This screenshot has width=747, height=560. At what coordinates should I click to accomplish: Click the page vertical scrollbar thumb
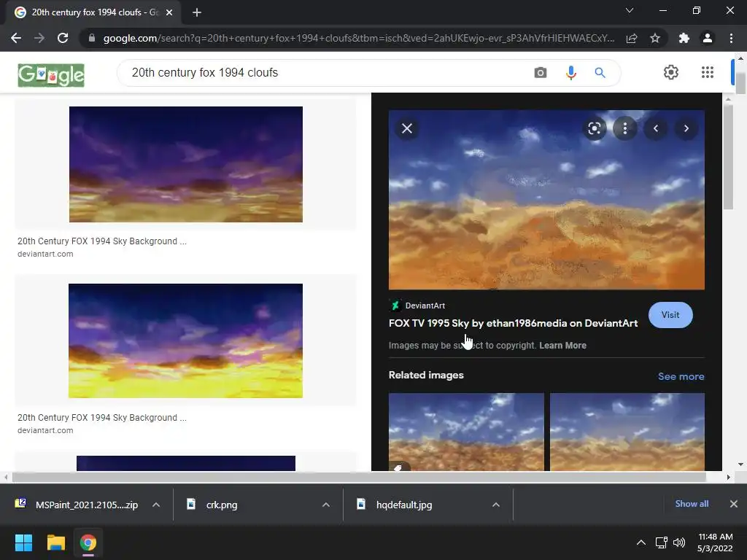pyautogui.click(x=740, y=83)
